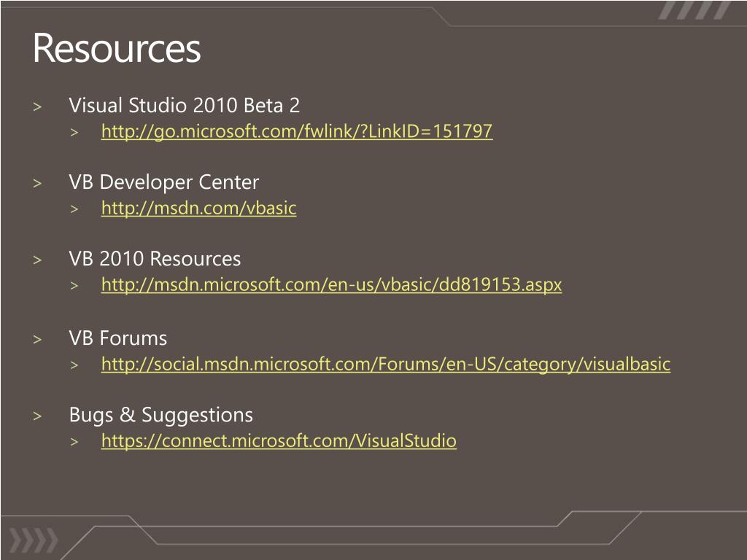Click the Resources slide title

tap(117, 49)
